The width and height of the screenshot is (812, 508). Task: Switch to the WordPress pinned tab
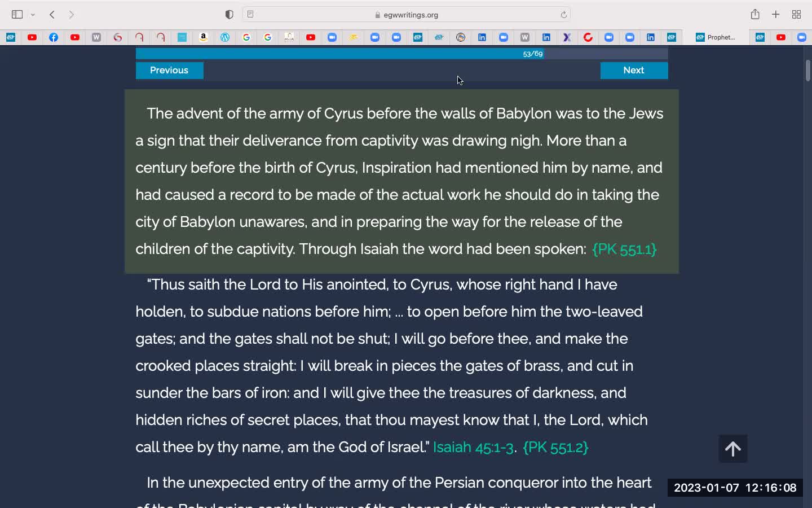coord(225,37)
